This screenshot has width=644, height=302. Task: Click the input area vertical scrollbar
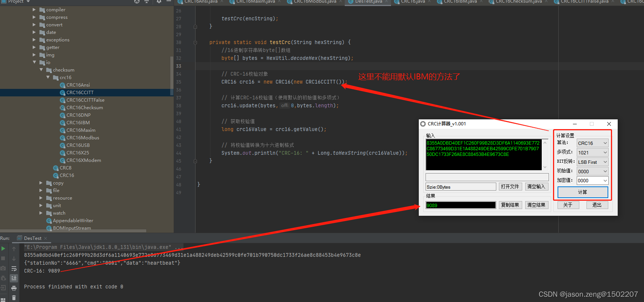[545, 155]
